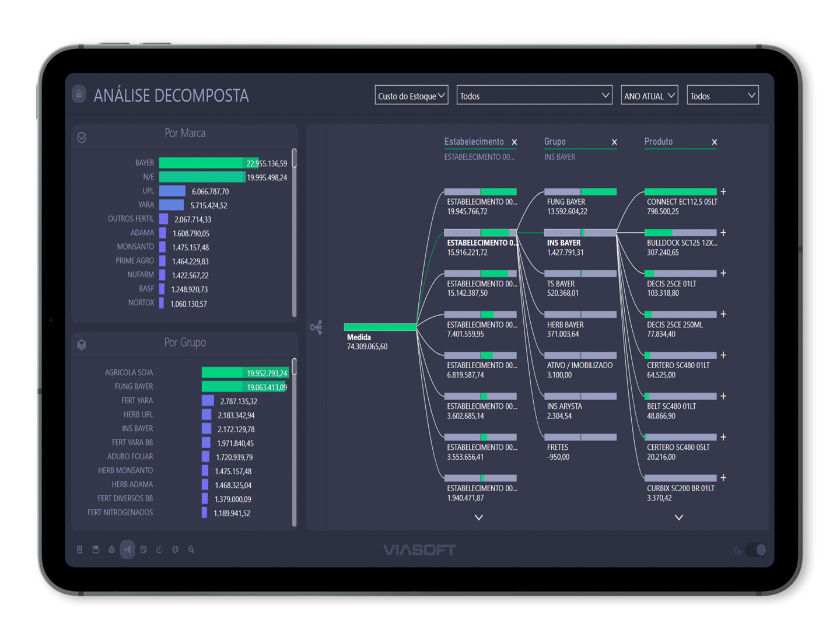Open the store page icon in bottom bar
The width and height of the screenshot is (840, 626).
click(x=96, y=550)
